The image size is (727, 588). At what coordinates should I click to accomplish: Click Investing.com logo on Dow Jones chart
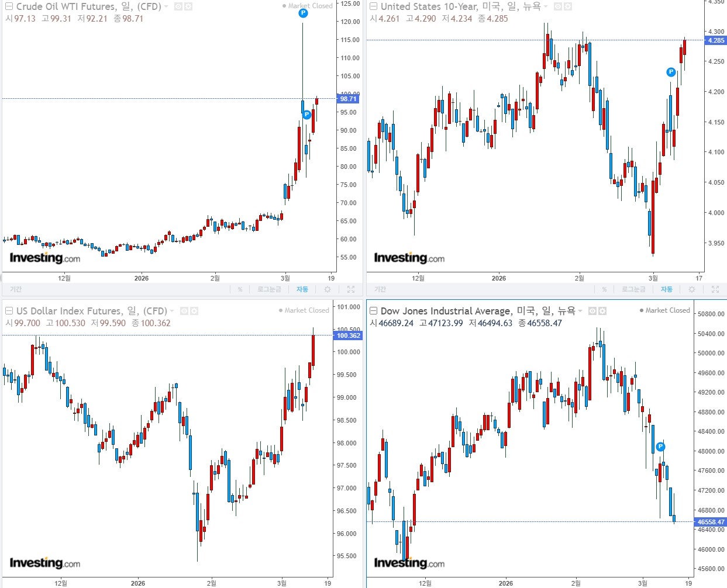point(409,563)
